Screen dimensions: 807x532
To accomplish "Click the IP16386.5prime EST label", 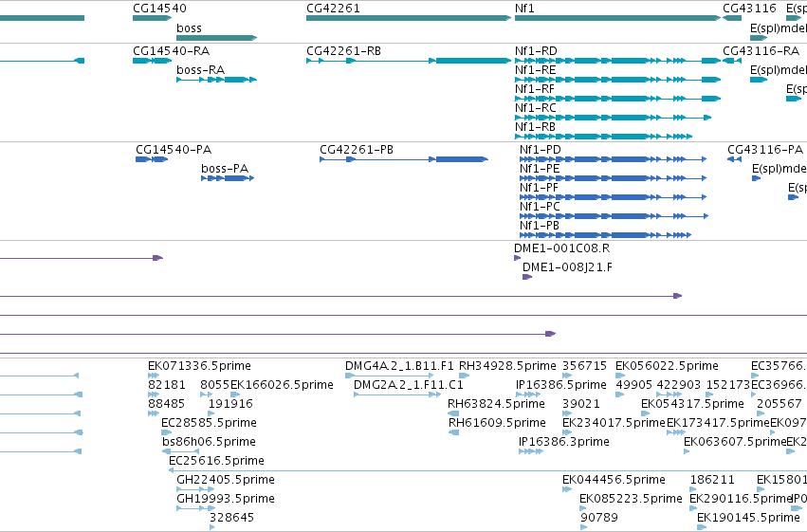I will pos(561,385).
